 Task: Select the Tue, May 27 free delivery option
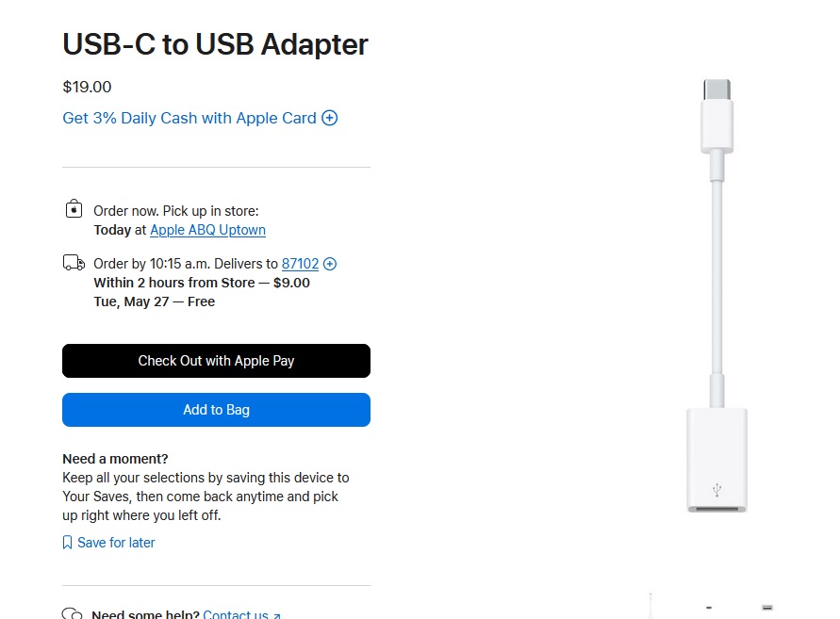pyautogui.click(x=156, y=301)
